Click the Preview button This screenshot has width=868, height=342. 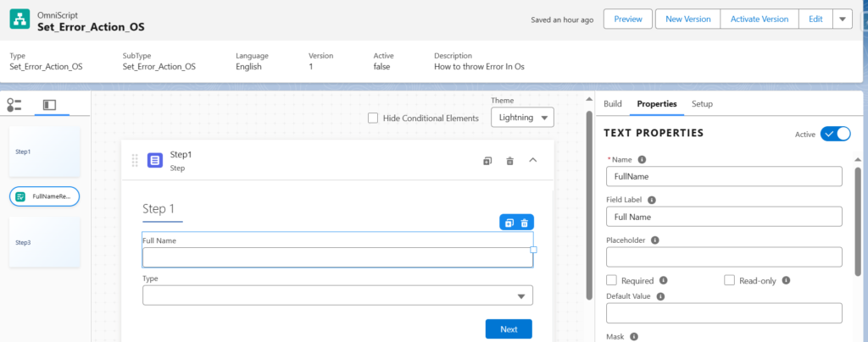pyautogui.click(x=628, y=19)
